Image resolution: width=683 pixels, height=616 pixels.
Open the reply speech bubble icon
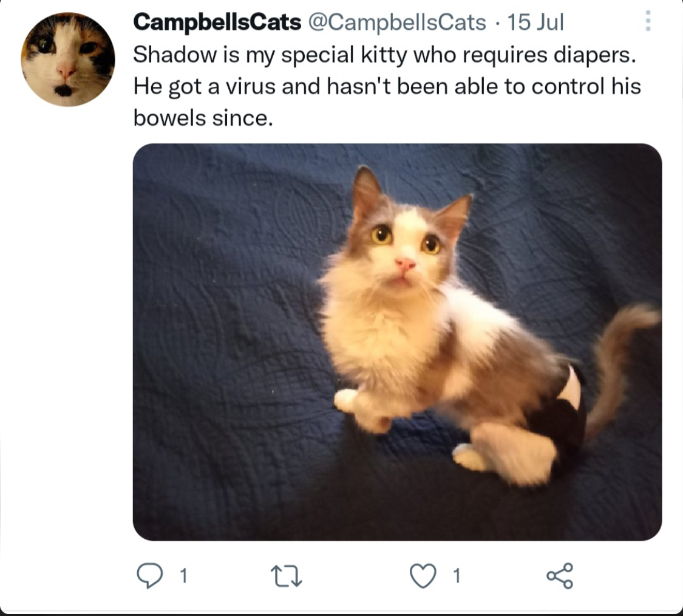pyautogui.click(x=149, y=575)
